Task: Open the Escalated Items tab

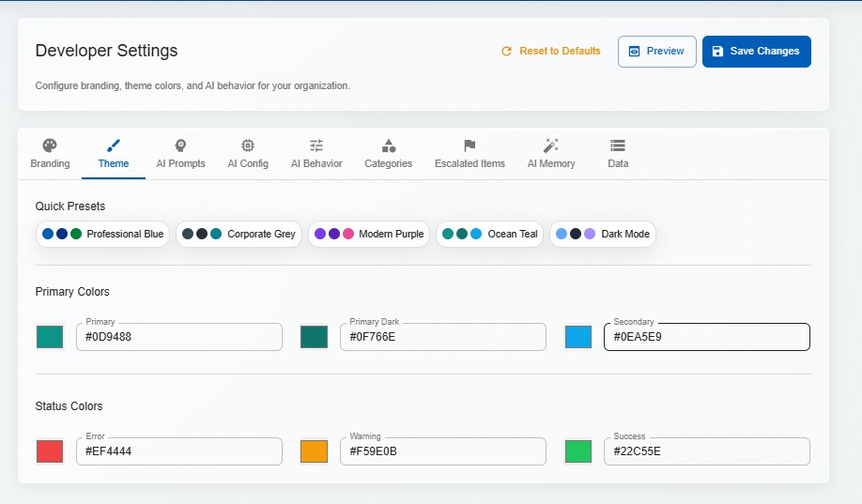Action: [x=469, y=154]
